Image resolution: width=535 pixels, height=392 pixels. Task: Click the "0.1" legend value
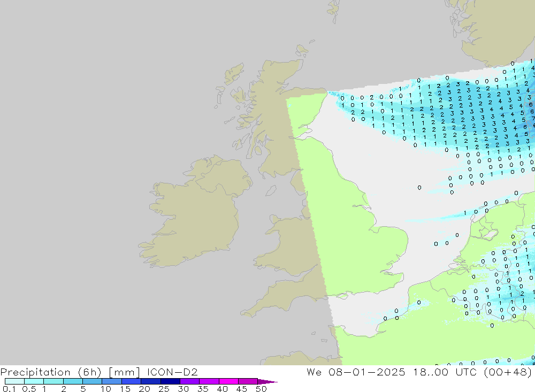point(9,389)
